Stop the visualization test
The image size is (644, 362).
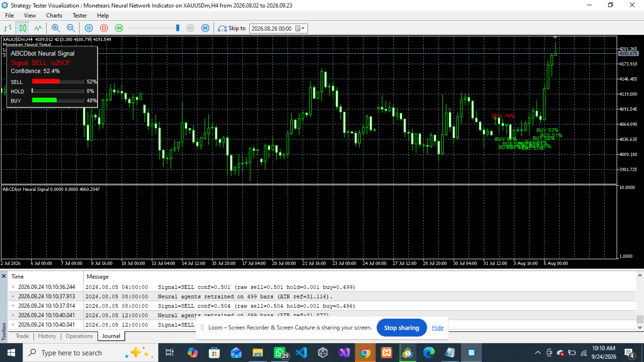point(104,28)
